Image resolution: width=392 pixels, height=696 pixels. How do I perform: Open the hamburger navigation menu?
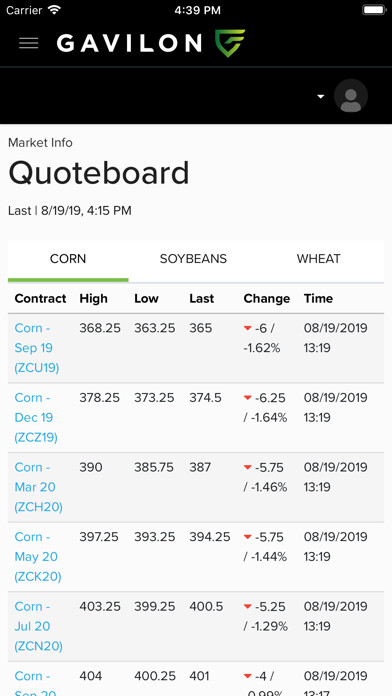[x=28, y=43]
